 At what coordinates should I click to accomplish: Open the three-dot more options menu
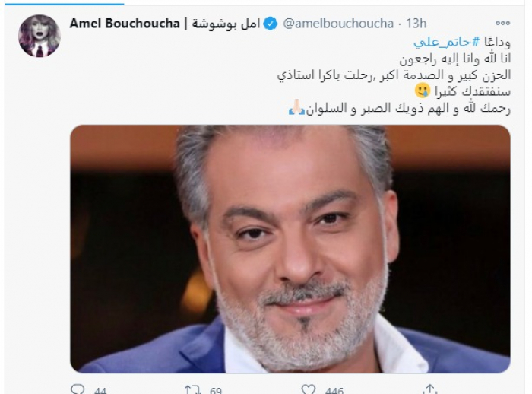tap(502, 23)
